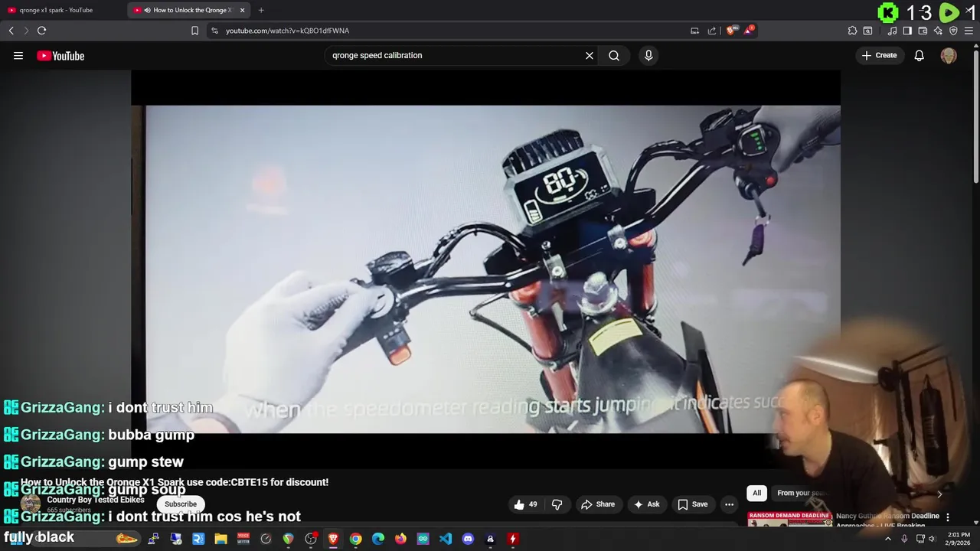Open the Ransom Demand Deadline video thumbnail
Image resolution: width=980 pixels, height=551 pixels.
click(789, 519)
